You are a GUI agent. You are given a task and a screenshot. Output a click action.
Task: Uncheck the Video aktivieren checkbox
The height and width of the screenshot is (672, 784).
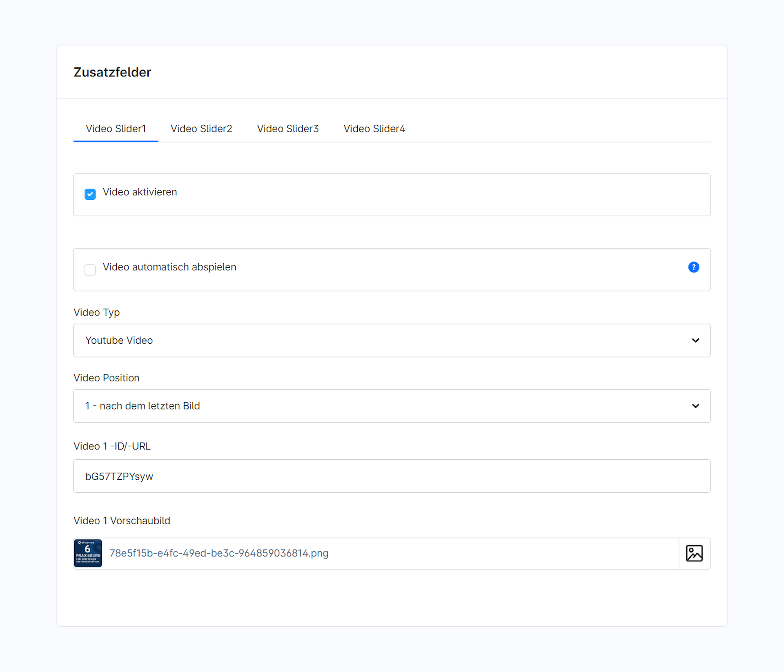pyautogui.click(x=90, y=194)
